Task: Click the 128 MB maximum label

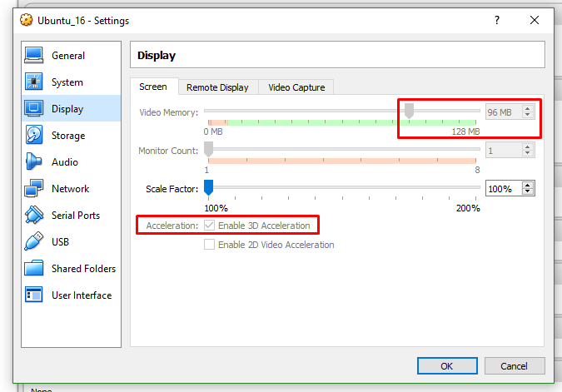Action: coord(465,131)
